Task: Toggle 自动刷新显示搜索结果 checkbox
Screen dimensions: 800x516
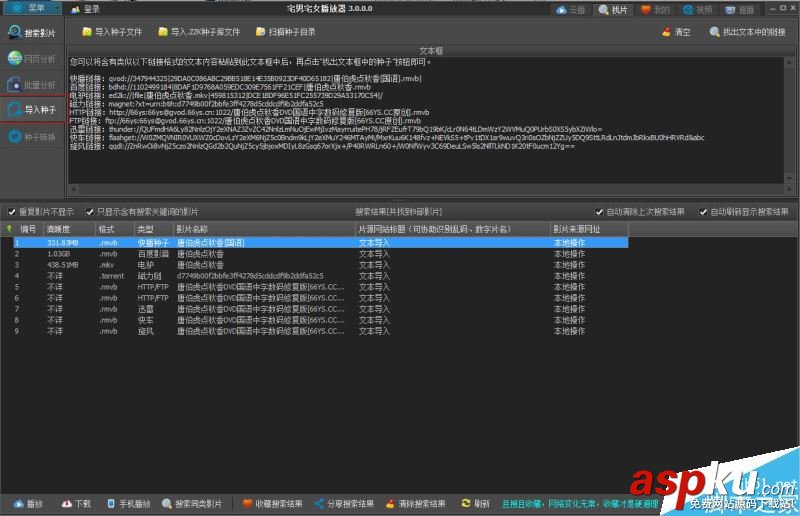Action: click(x=745, y=212)
